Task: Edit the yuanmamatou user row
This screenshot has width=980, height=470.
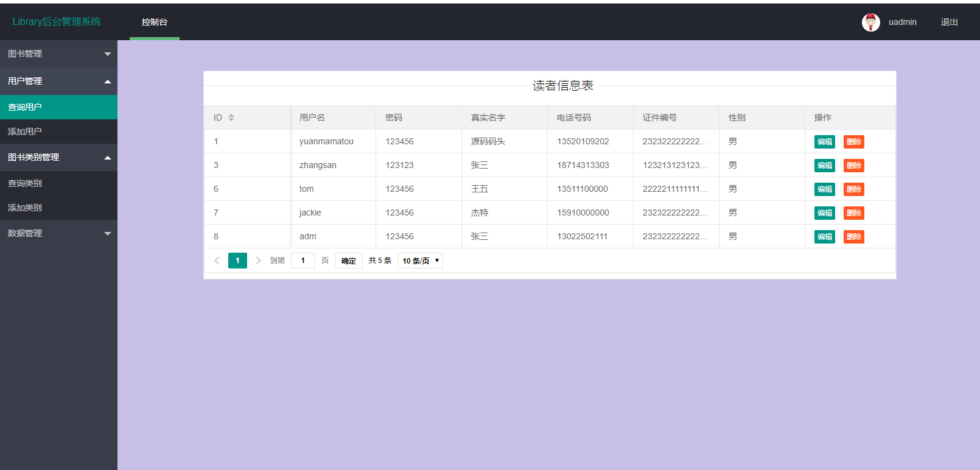Action: tap(825, 142)
